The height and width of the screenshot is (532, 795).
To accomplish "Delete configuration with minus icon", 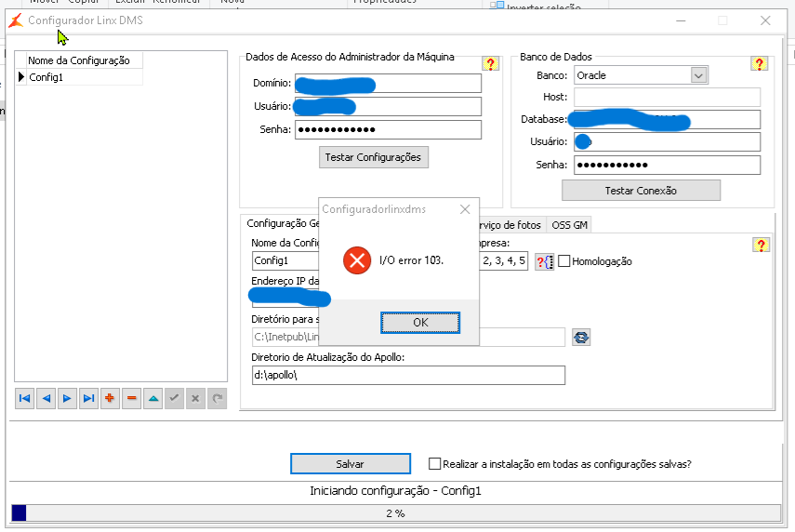I will tap(132, 399).
